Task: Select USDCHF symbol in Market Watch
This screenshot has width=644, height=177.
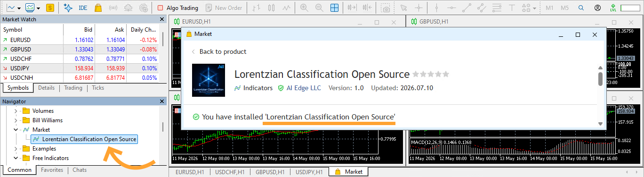Action: point(20,59)
